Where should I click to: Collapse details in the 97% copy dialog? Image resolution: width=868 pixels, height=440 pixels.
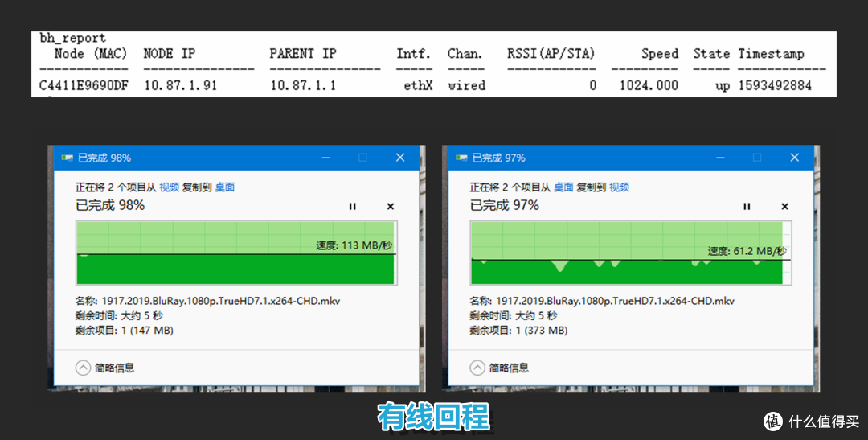point(477,368)
